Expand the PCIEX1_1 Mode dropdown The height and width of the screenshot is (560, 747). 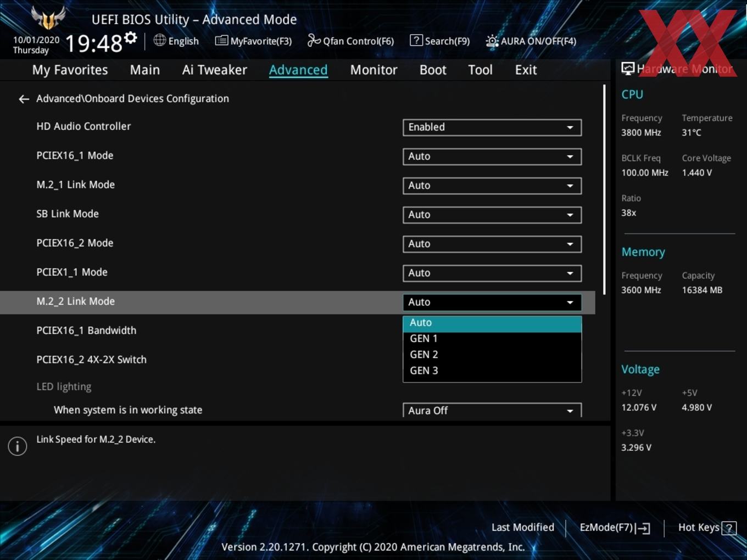coord(492,273)
